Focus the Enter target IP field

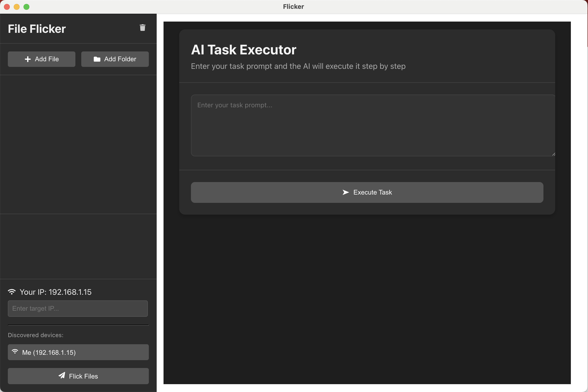(78, 308)
